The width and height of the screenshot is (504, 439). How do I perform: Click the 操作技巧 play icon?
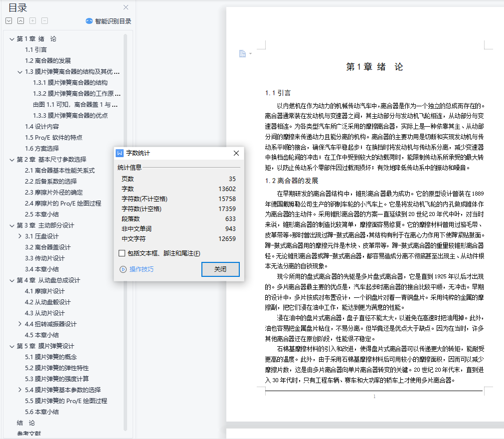123,269
